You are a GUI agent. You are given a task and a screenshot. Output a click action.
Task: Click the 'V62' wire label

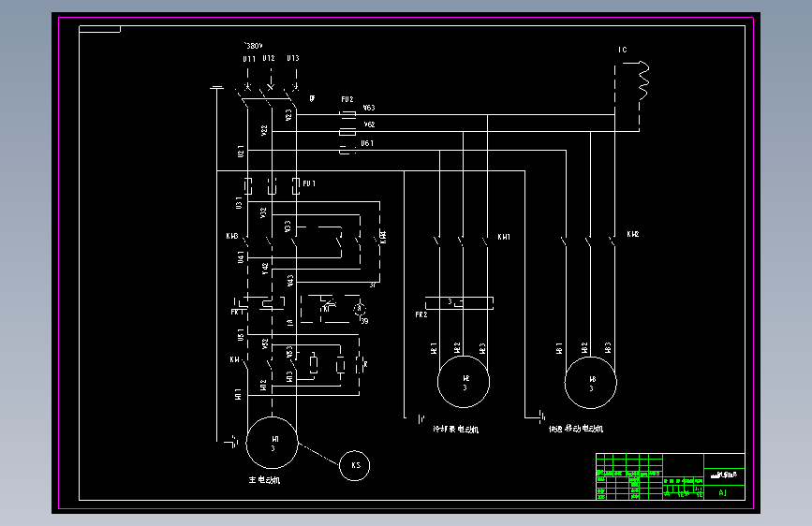pyautogui.click(x=369, y=124)
